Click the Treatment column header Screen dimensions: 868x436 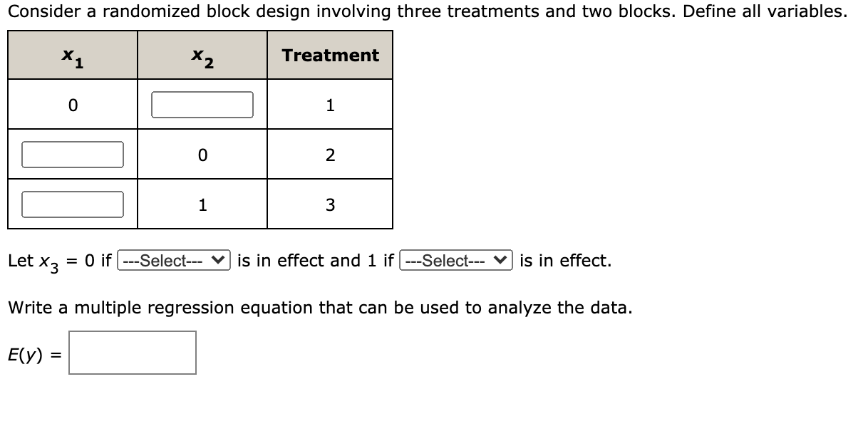pyautogui.click(x=330, y=55)
